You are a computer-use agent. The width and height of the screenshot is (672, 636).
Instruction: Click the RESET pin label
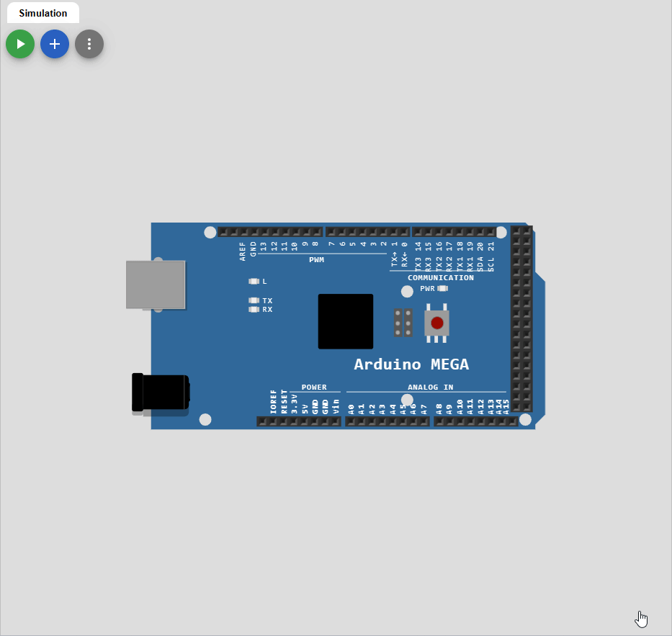tap(284, 402)
